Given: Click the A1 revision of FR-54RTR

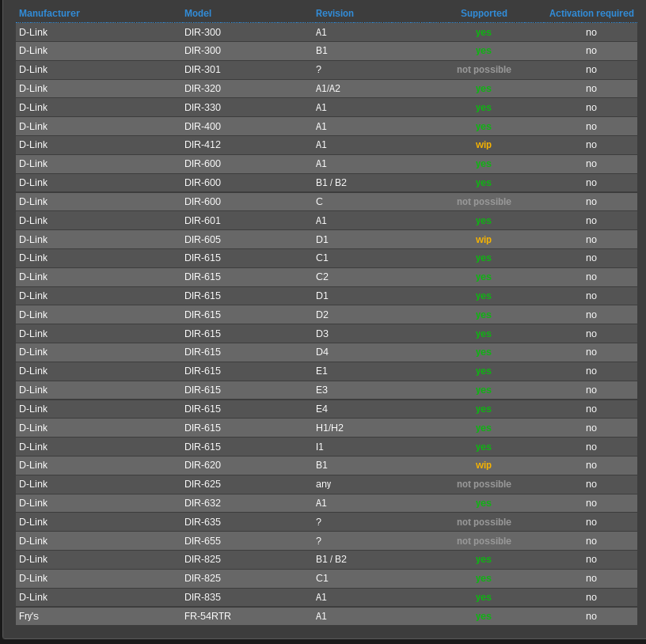Looking at the screenshot, I should click(321, 616).
